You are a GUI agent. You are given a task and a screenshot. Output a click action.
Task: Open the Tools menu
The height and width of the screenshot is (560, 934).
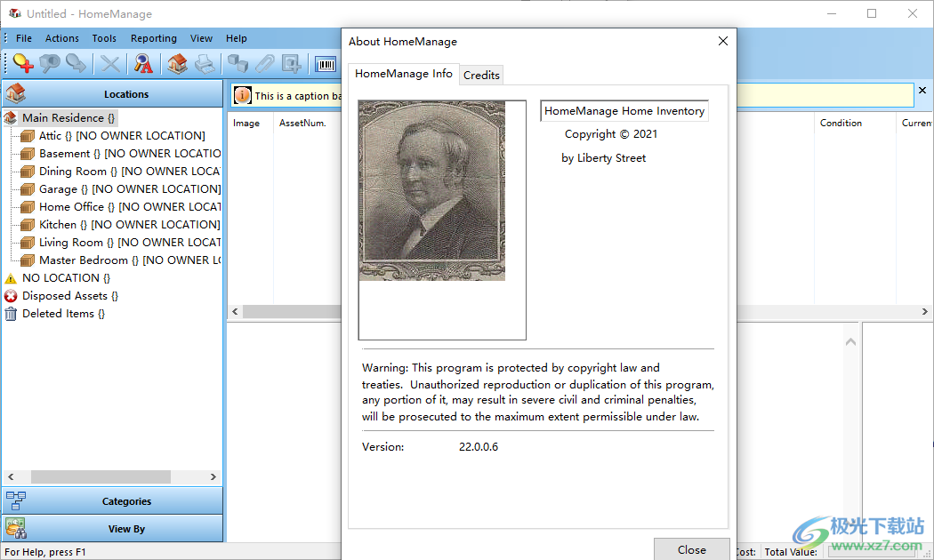(x=104, y=38)
